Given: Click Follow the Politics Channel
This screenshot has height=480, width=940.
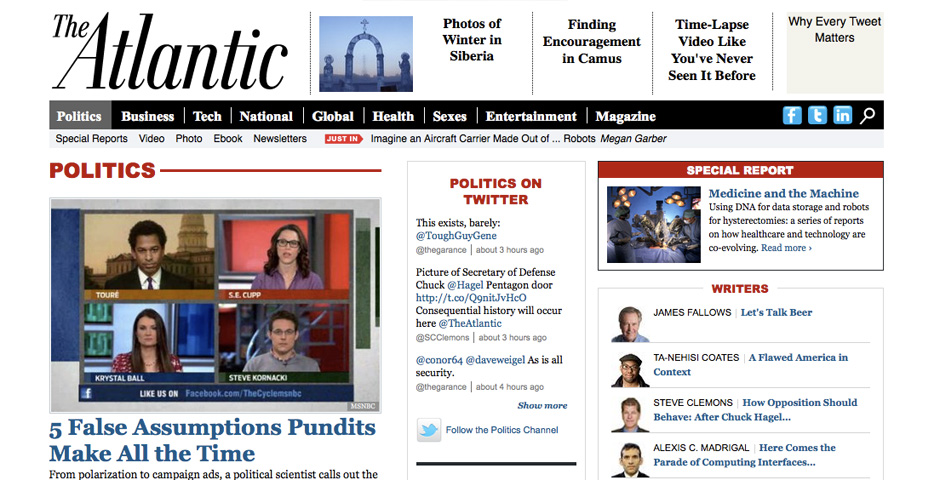Looking at the screenshot, I should [x=502, y=430].
